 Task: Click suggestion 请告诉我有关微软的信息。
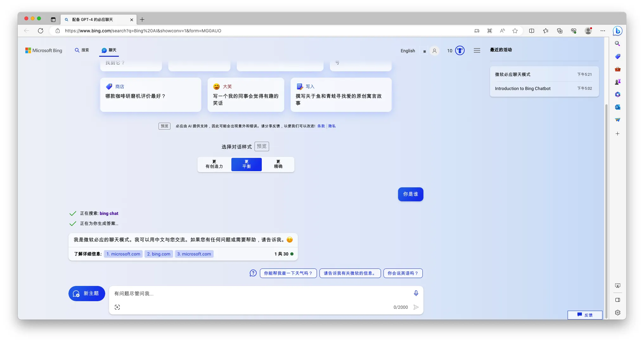(x=350, y=273)
